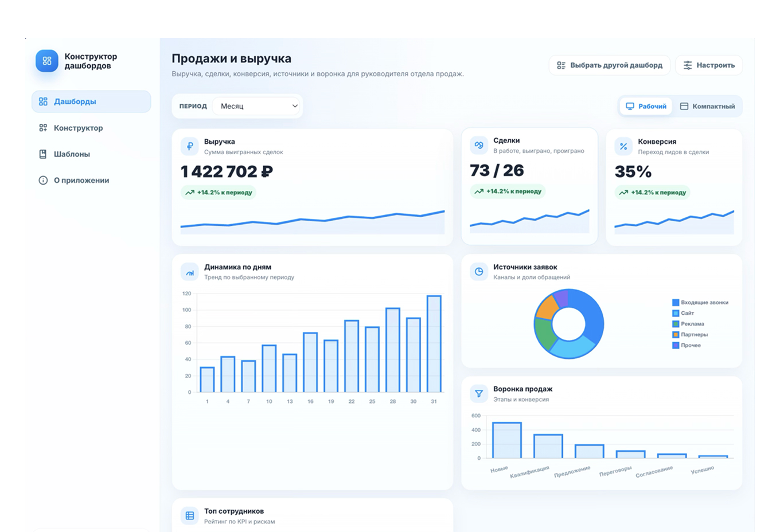Click the funnel icon on Воронка продаж
This screenshot has height=532, width=780.
pyautogui.click(x=479, y=394)
